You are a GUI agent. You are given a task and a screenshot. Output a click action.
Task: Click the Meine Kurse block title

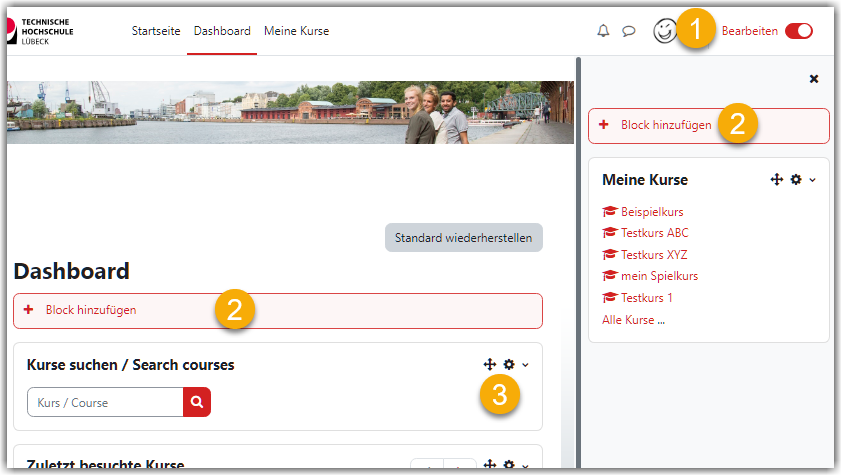(645, 179)
